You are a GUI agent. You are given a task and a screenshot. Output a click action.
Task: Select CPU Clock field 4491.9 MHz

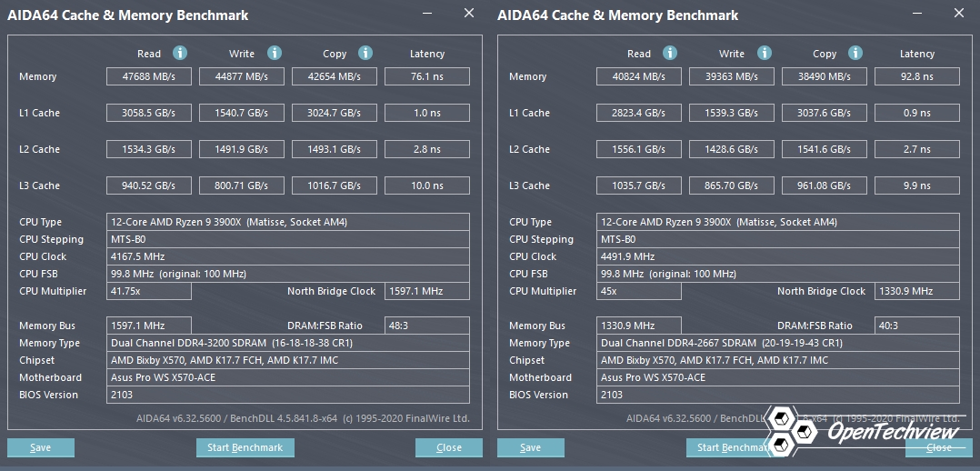pos(778,256)
